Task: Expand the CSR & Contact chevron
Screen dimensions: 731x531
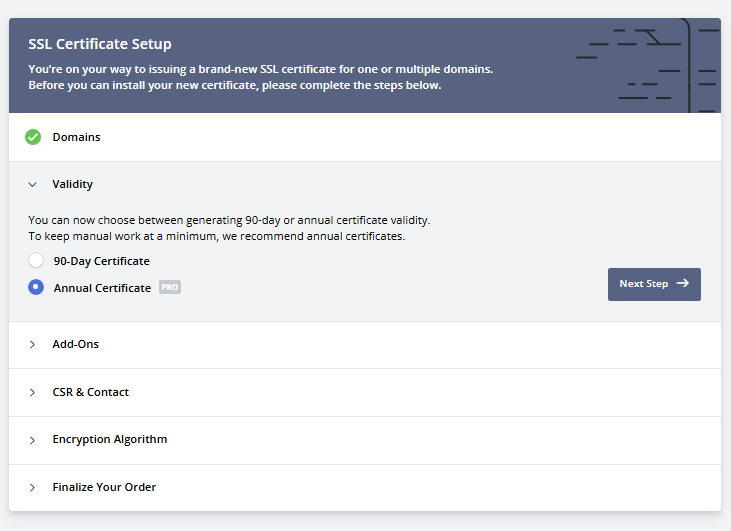Action: click(32, 392)
